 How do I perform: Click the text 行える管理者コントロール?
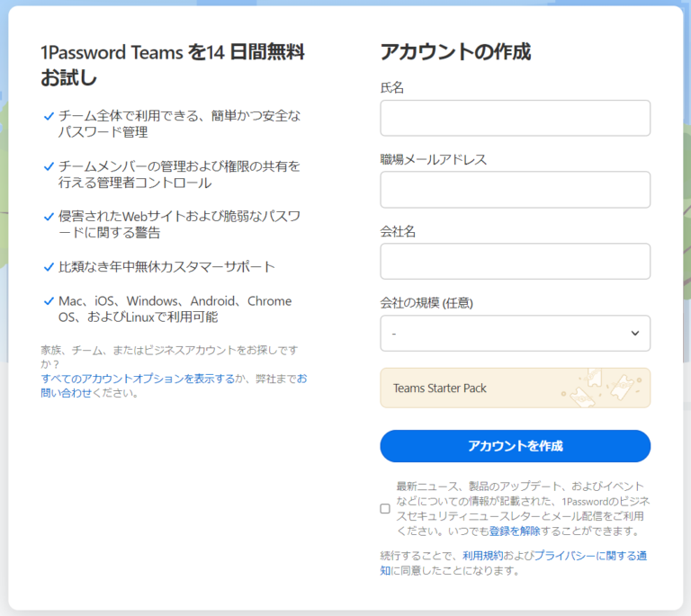coord(135,183)
